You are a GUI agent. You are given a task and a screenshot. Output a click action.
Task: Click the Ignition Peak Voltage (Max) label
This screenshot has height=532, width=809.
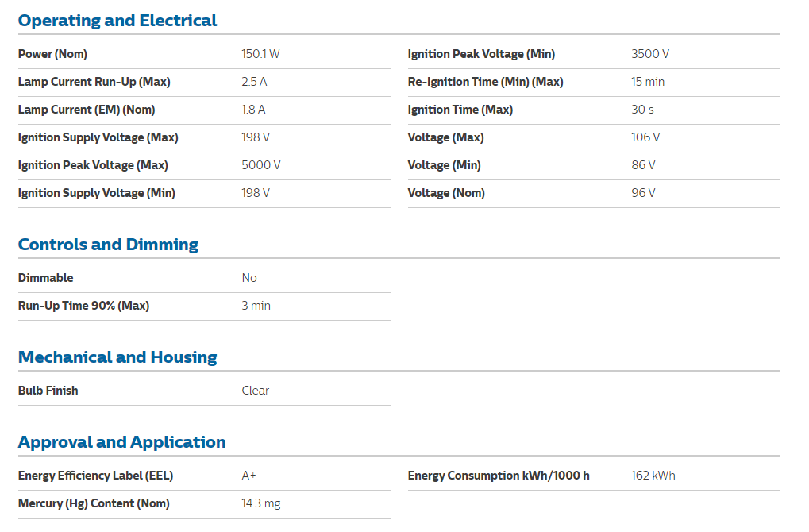pyautogui.click(x=93, y=166)
